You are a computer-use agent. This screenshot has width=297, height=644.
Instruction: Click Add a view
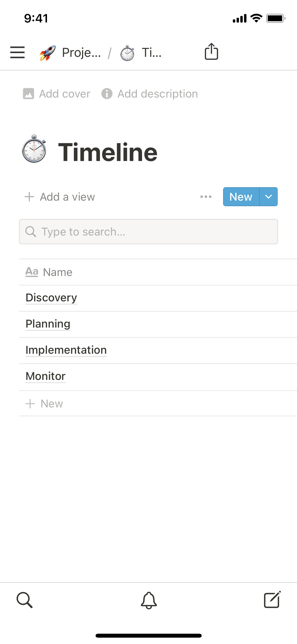[60, 197]
